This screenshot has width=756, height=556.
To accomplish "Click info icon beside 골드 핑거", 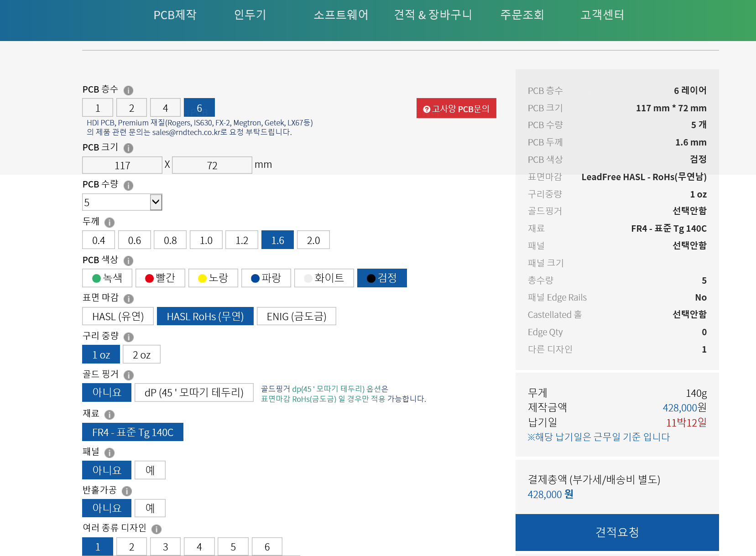I will coord(129,375).
